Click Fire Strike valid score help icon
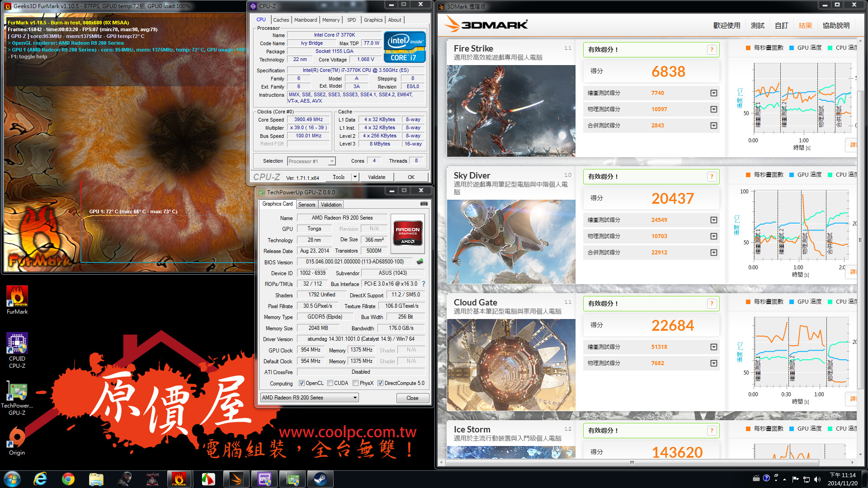The height and width of the screenshot is (488, 868). [x=712, y=50]
